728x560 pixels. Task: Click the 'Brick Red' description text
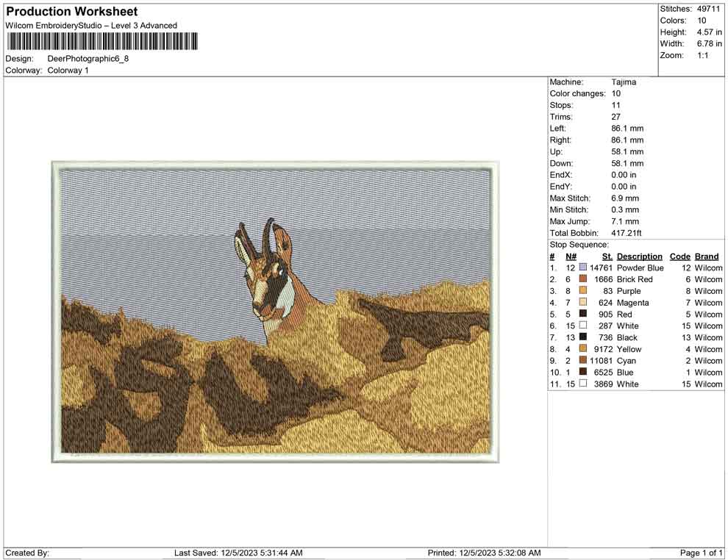(635, 279)
